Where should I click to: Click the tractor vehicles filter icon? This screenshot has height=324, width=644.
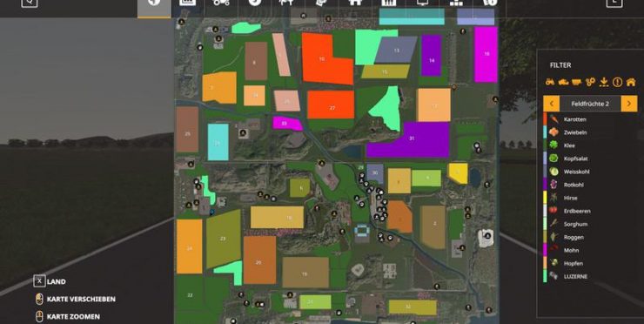click(550, 82)
